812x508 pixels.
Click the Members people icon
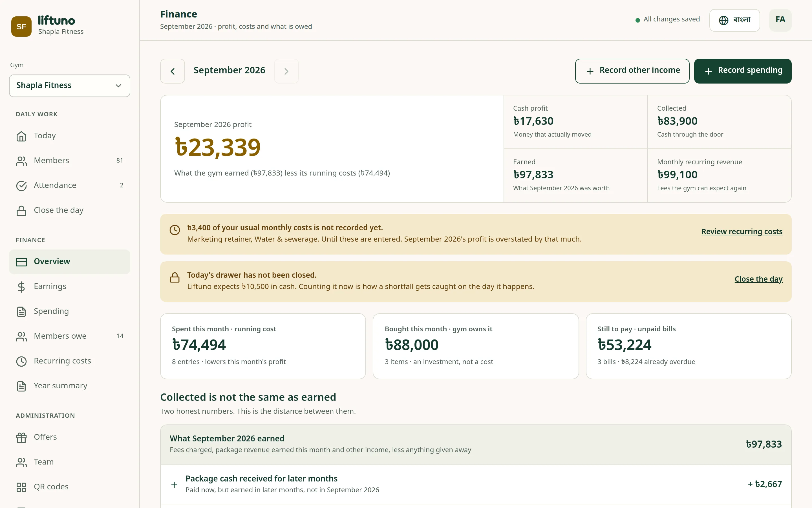(x=21, y=161)
